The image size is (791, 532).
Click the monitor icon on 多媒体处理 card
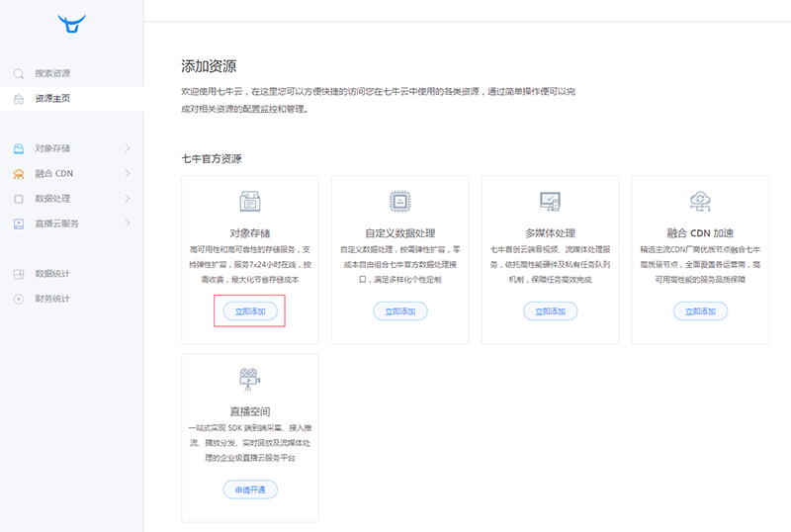click(x=550, y=201)
